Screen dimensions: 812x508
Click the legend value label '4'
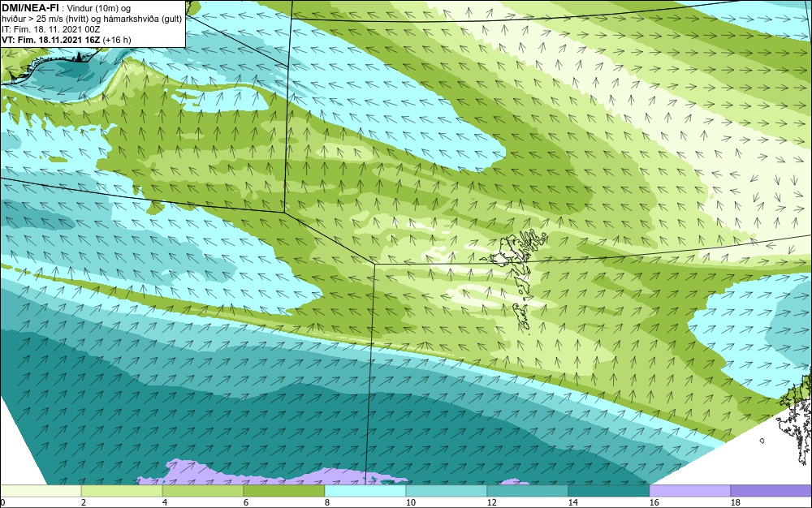tap(165, 502)
